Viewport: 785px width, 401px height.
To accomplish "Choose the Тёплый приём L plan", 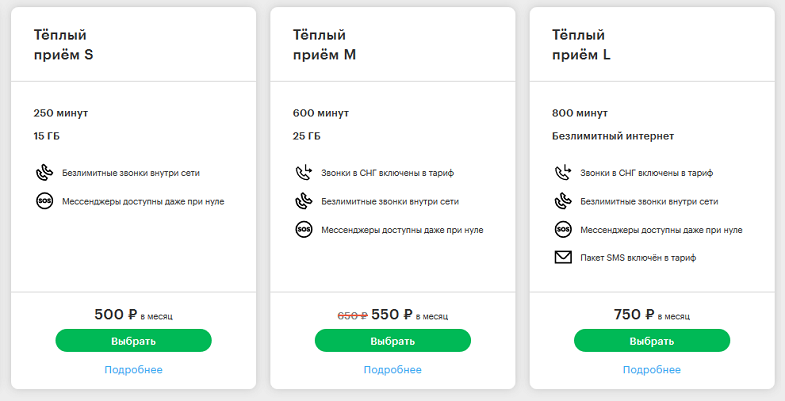I will (652, 340).
